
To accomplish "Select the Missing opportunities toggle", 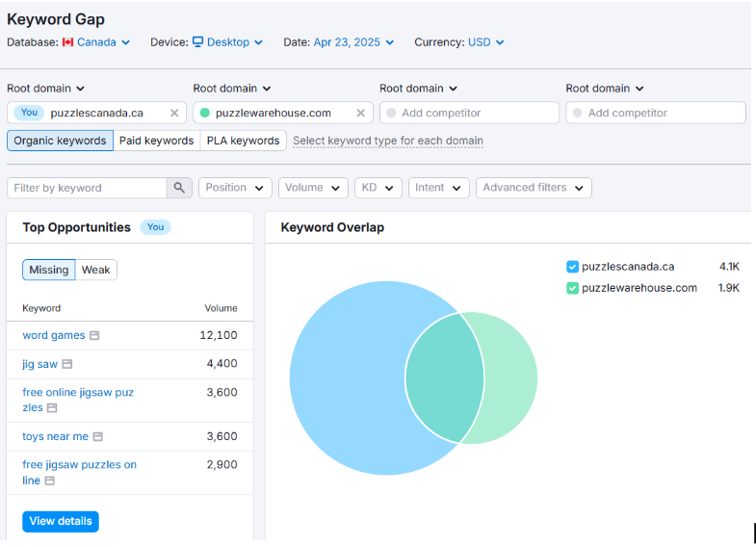I will coord(49,270).
